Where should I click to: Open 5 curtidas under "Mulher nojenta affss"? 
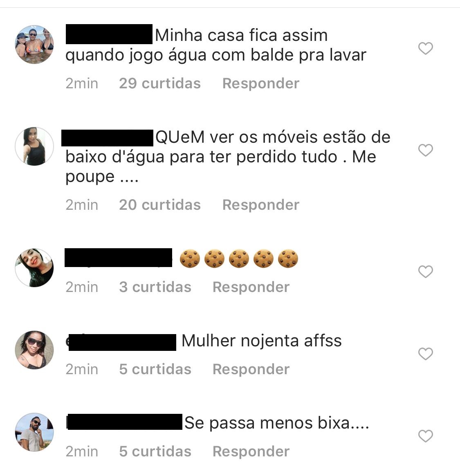pyautogui.click(x=155, y=369)
